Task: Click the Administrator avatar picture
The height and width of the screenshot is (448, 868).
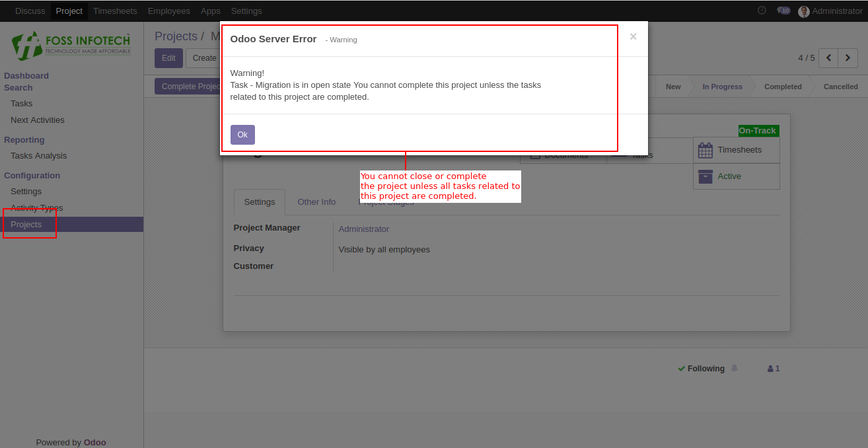Action: point(804,11)
